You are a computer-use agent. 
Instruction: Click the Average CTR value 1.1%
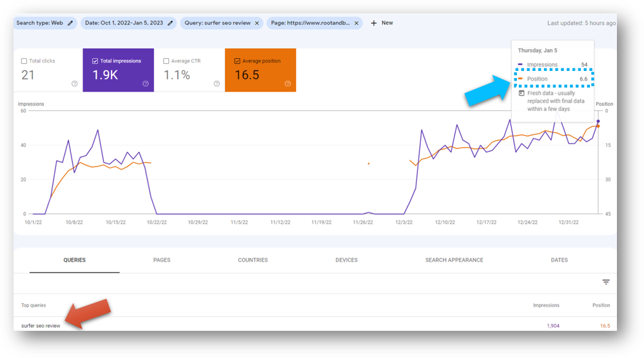(177, 75)
